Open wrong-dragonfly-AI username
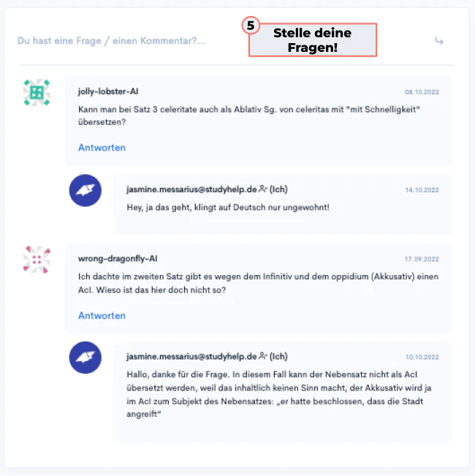 pos(118,258)
